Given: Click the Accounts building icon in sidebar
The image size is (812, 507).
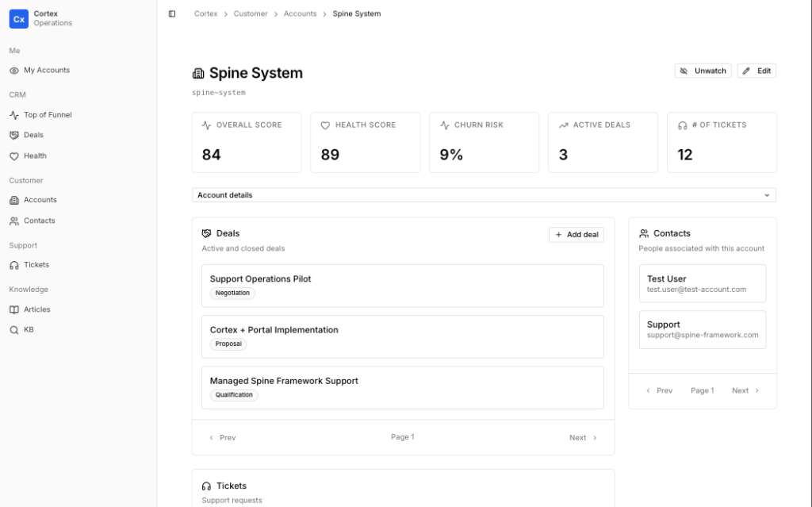Looking at the screenshot, I should tap(14, 200).
